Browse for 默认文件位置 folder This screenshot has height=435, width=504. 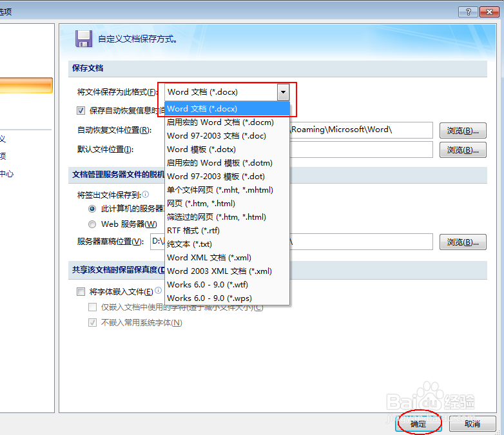click(x=463, y=150)
